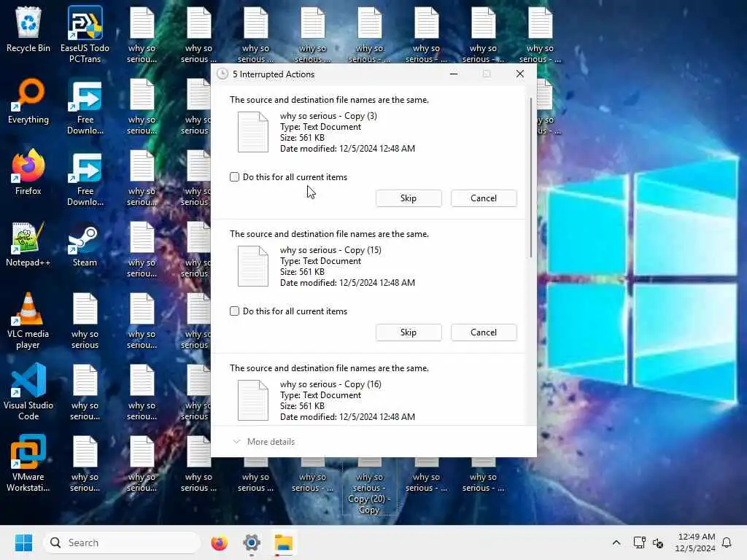
Task: Minimize the Interrupted Actions dialog
Action: click(454, 74)
